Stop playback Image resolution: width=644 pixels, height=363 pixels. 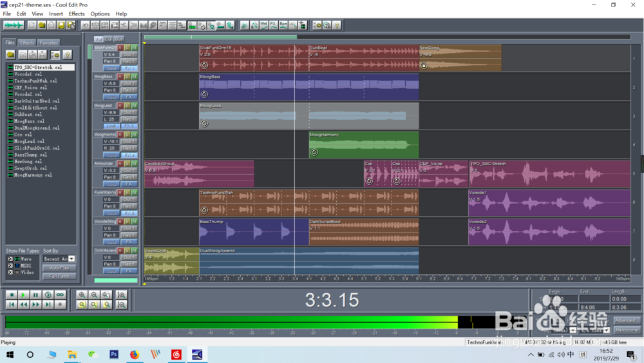pyautogui.click(x=12, y=295)
